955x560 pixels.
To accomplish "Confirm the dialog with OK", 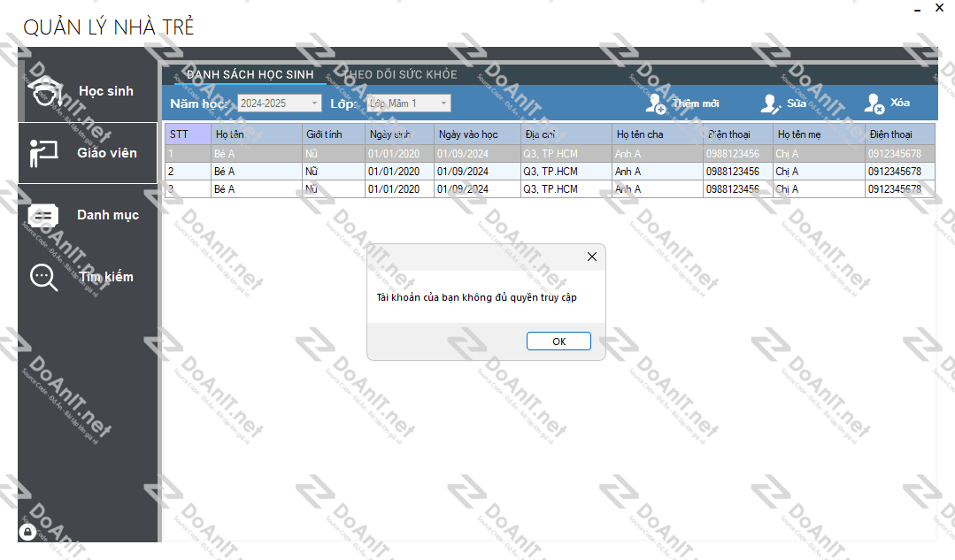I will tap(558, 341).
